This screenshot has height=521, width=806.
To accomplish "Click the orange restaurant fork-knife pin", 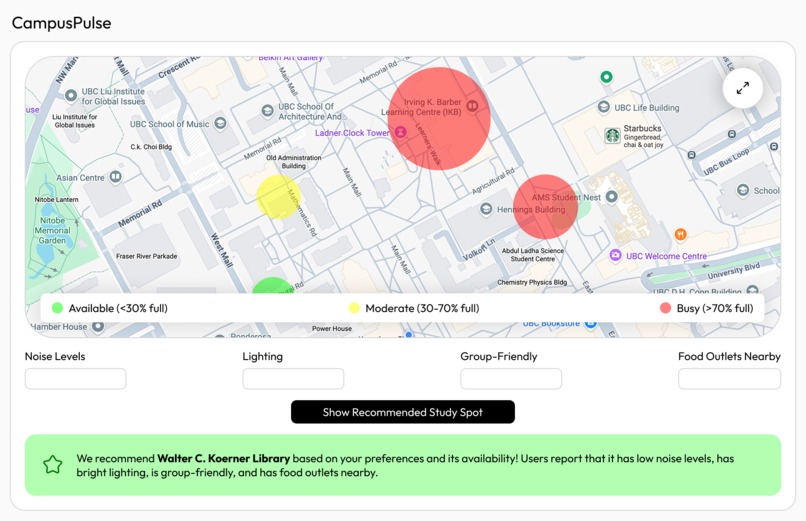I will [x=681, y=234].
